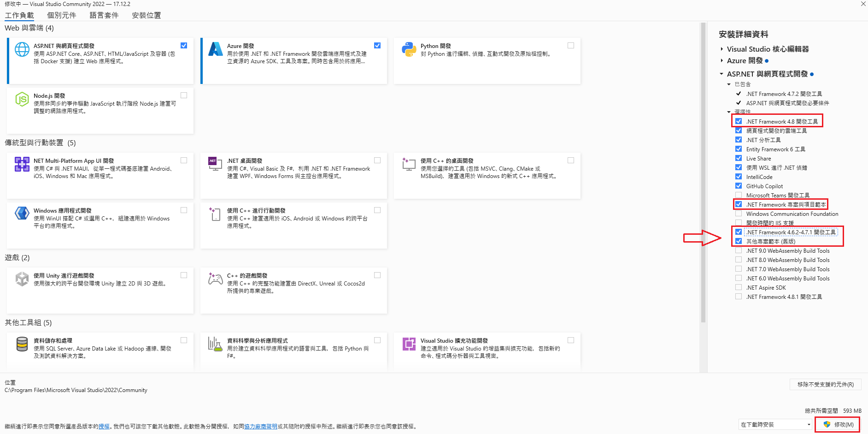Click the .NET Multi-Platform App UI icon
Viewport: 868px width, 434px height.
coord(22,164)
